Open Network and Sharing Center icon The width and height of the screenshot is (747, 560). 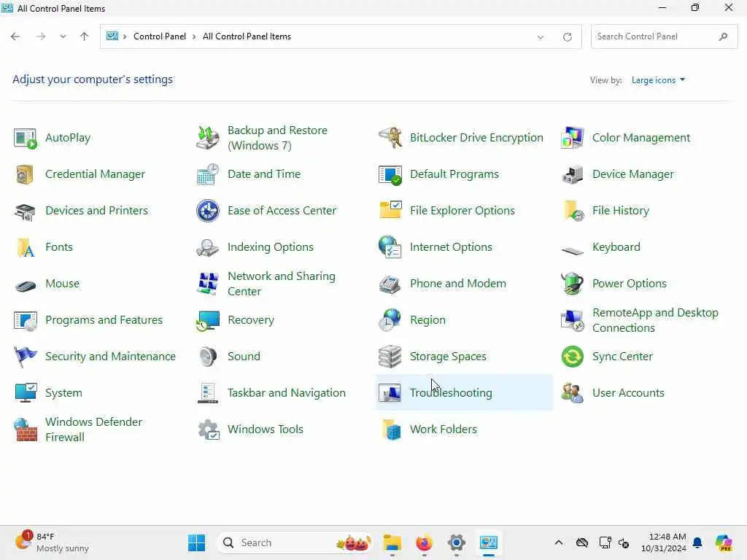pos(208,284)
